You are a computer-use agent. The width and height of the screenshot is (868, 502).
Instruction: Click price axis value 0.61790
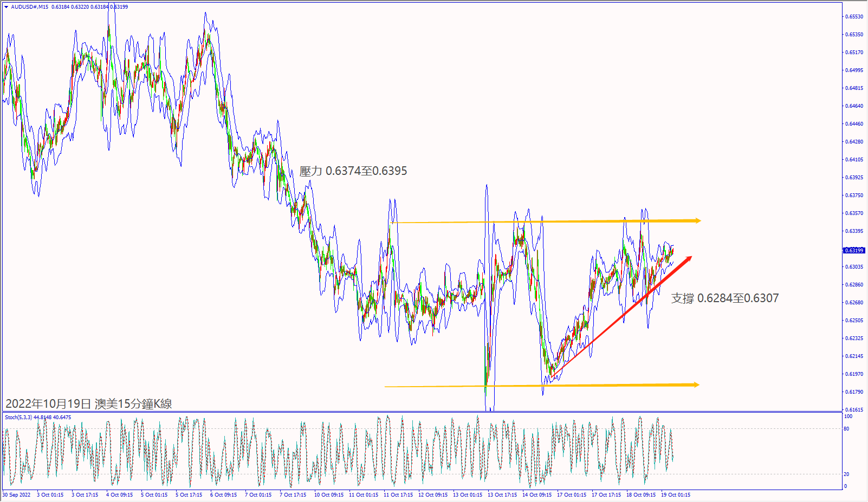click(854, 392)
